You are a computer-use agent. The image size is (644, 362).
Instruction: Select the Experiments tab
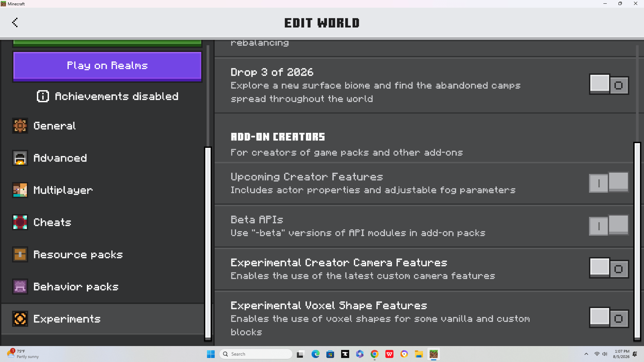coord(103,319)
